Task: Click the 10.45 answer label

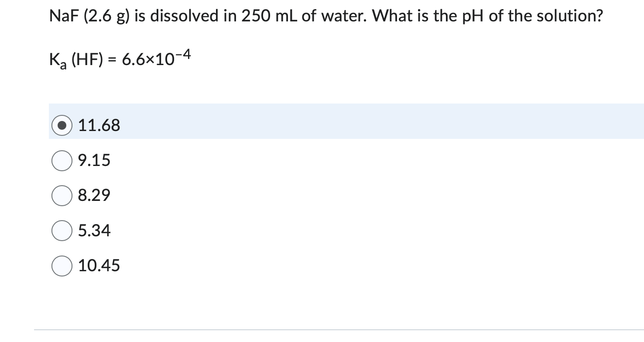Action: coord(99,266)
